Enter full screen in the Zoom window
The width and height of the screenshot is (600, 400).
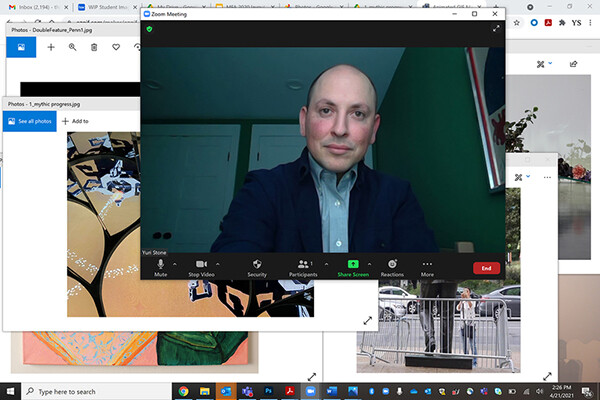click(495, 30)
